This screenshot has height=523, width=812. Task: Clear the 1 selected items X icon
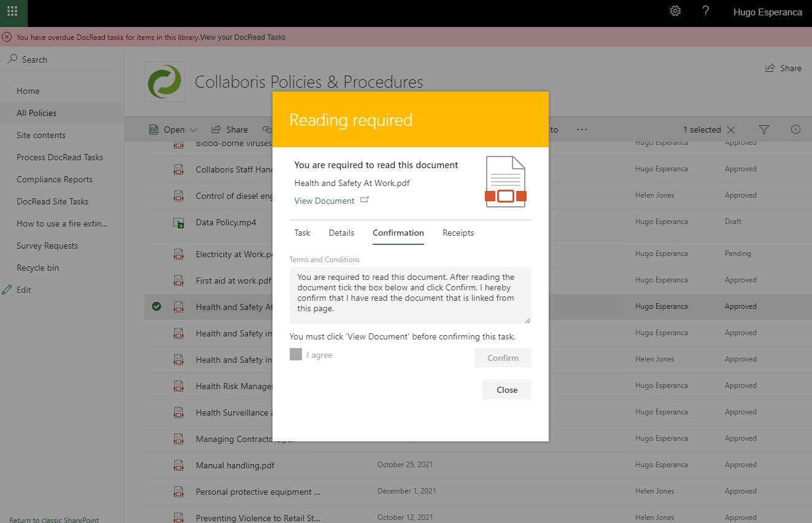point(731,130)
